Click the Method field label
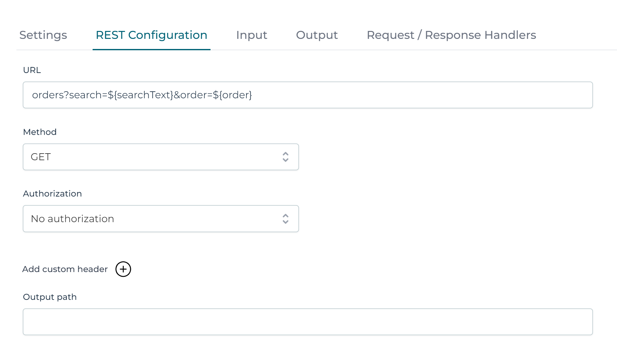 (40, 132)
